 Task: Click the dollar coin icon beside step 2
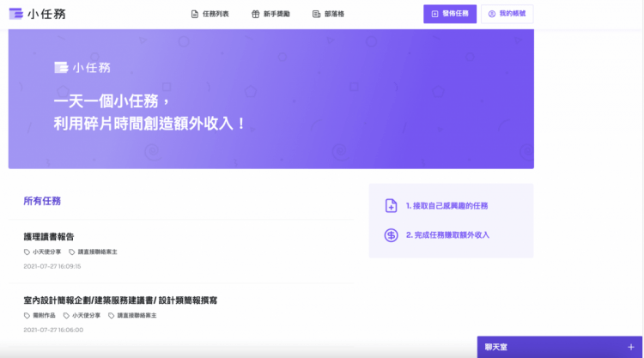click(x=391, y=235)
